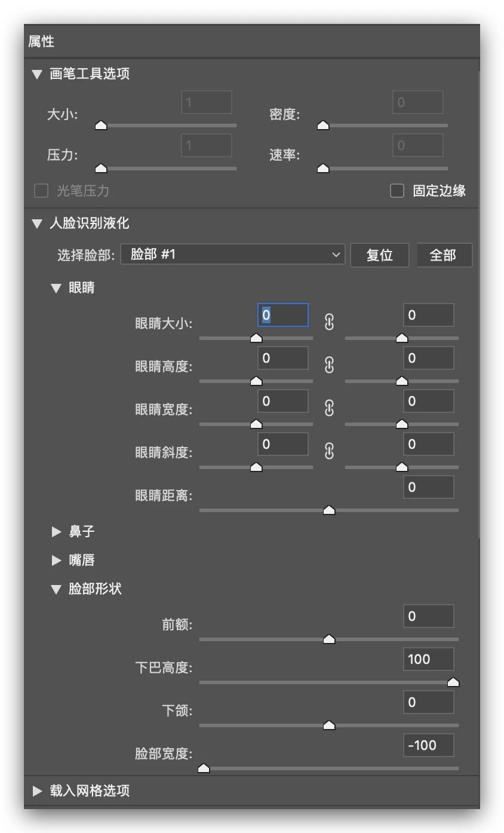Click the 眼睛距离 slider handle
504x833 pixels.
[x=329, y=510]
